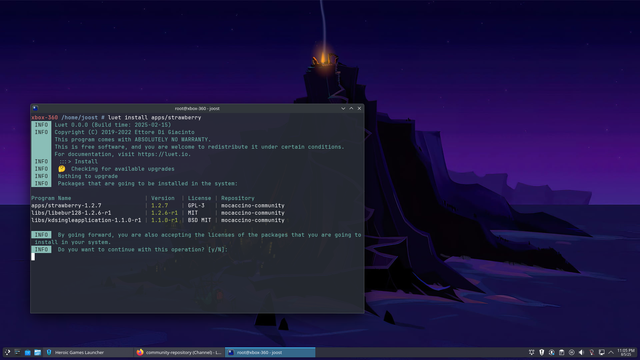Image resolution: width=640 pixels, height=360 pixels.
Task: Switch to the Firefox community-repository window
Action: click(x=179, y=352)
